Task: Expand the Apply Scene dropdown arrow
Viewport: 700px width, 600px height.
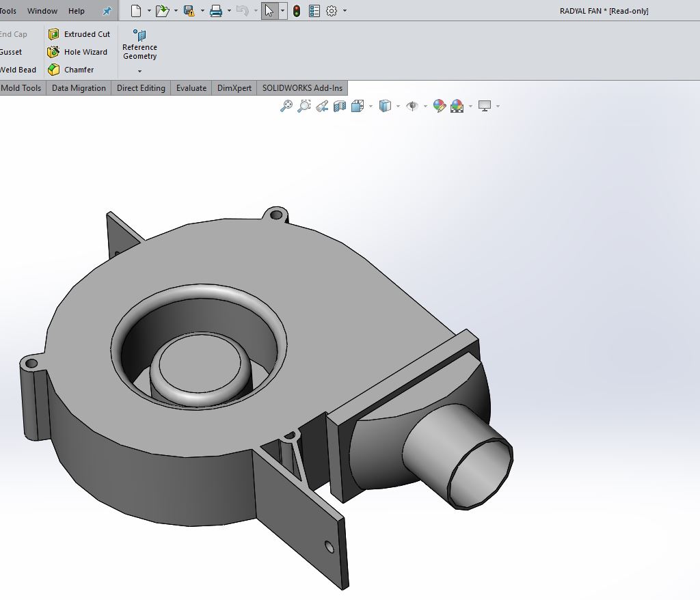Action: (470, 106)
